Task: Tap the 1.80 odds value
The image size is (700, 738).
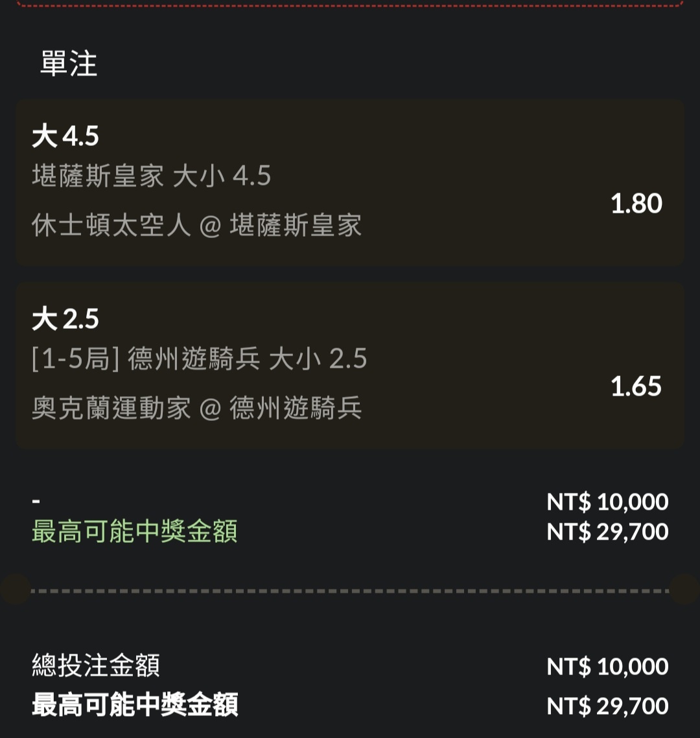Action: (636, 204)
